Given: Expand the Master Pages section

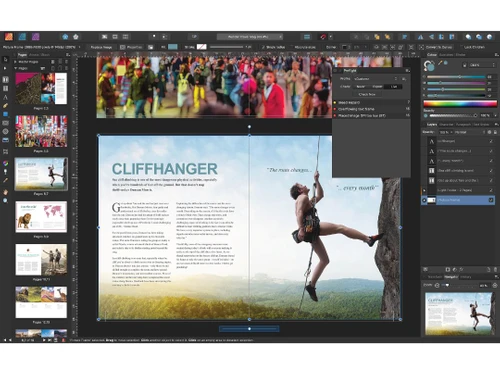Looking at the screenshot, I should point(15,62).
